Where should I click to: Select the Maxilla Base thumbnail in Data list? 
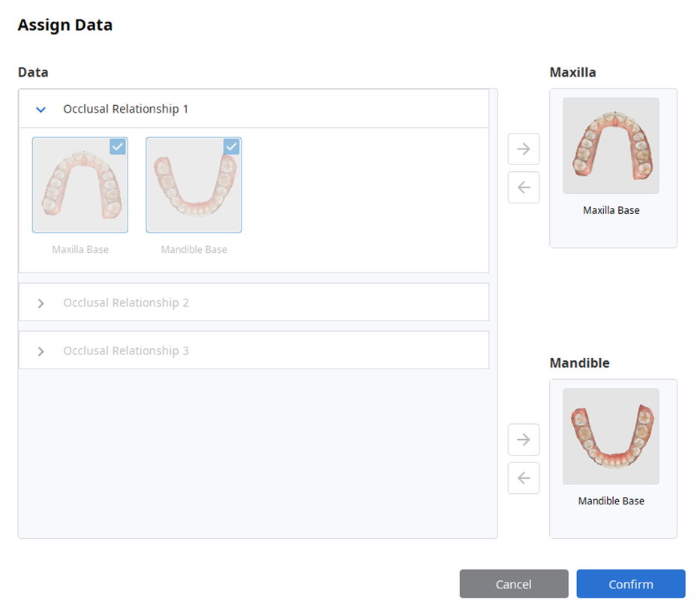(80, 185)
